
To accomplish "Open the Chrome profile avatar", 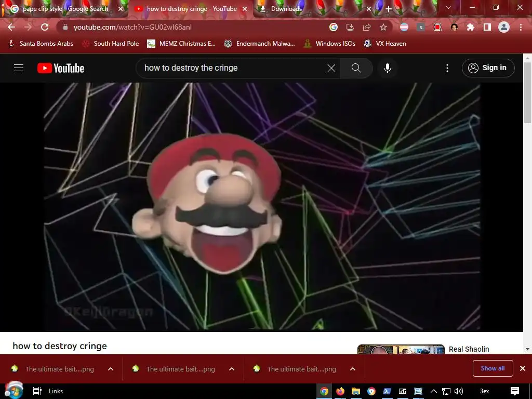I will tap(504, 27).
